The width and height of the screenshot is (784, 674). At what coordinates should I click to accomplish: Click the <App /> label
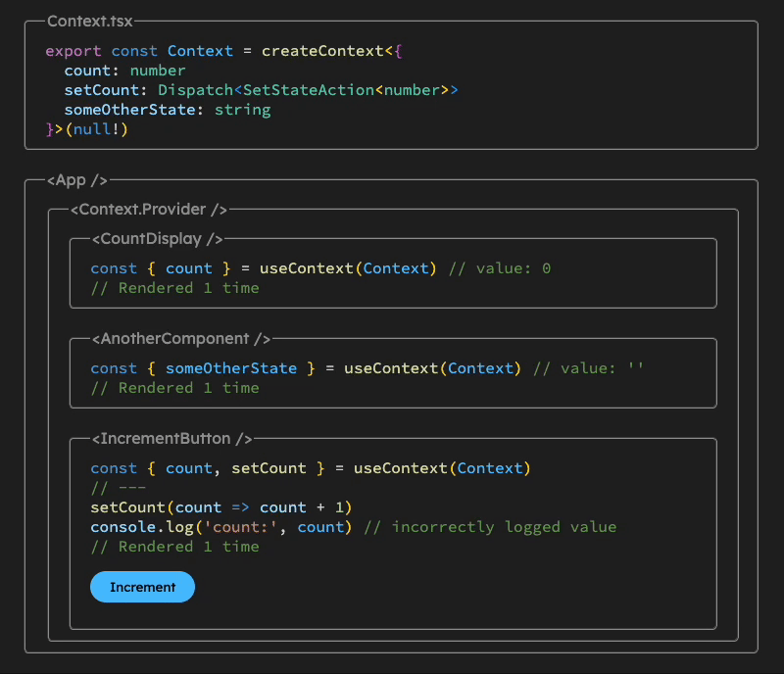pos(77,180)
